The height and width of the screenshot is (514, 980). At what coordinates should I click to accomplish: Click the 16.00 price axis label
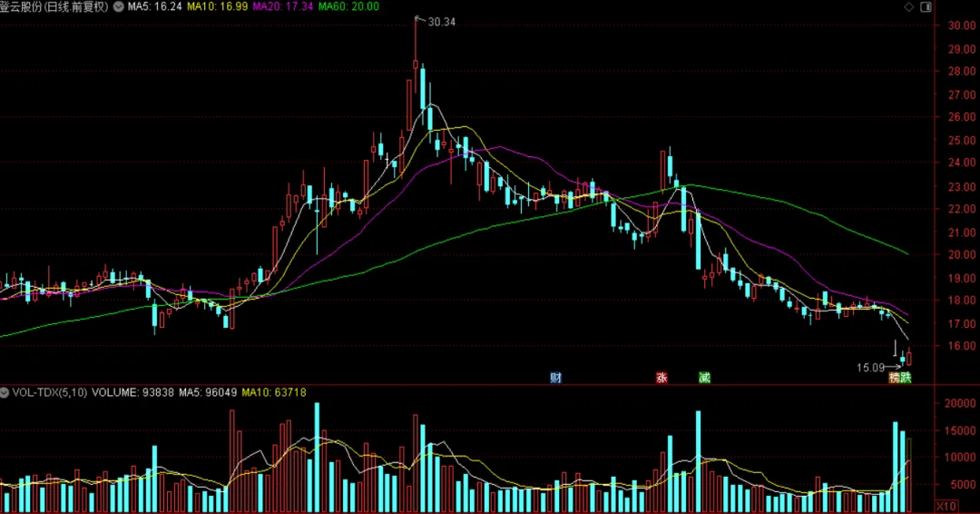click(961, 346)
